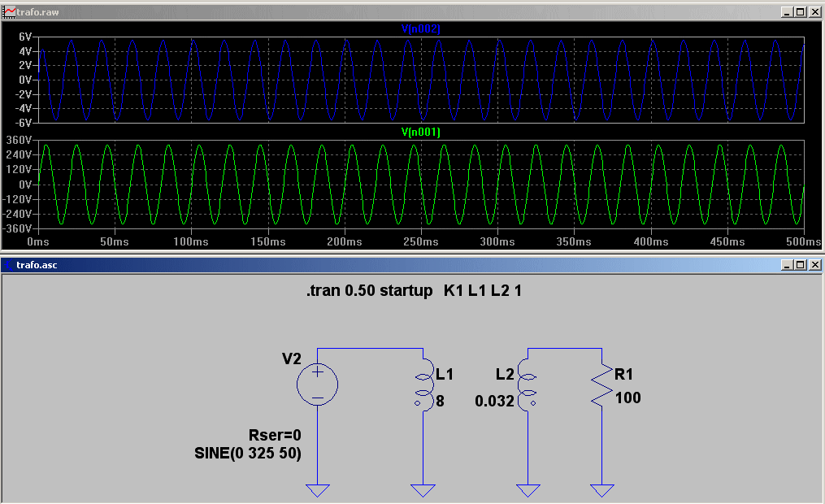This screenshot has width=825, height=504.
Task: Click the Rser=0 text label
Action: [x=275, y=435]
